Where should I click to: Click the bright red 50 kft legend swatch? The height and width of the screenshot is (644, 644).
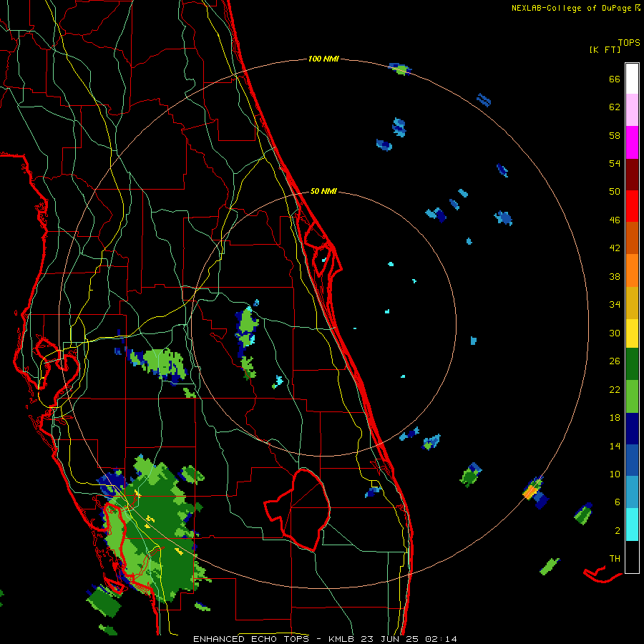632,206
